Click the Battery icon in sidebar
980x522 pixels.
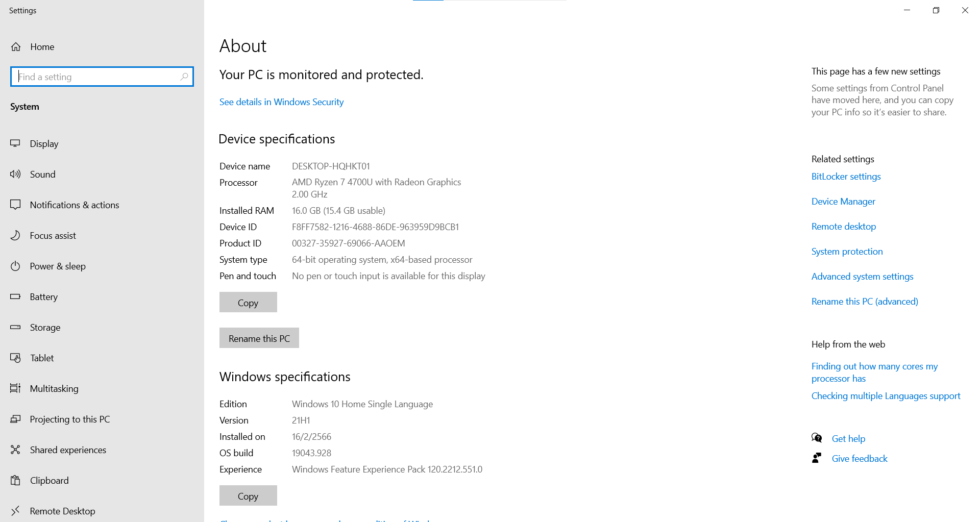15,296
